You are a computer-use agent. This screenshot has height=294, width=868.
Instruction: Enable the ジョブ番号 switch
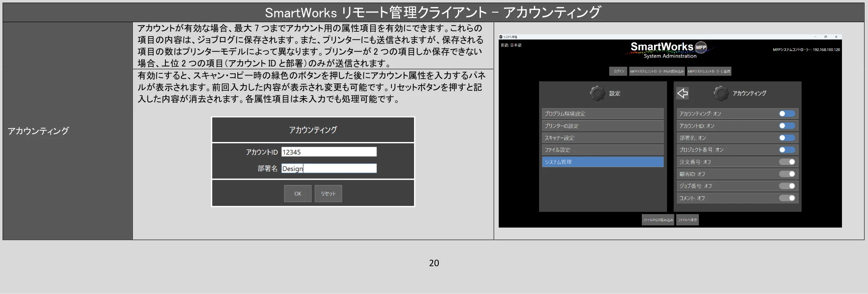pyautogui.click(x=787, y=186)
